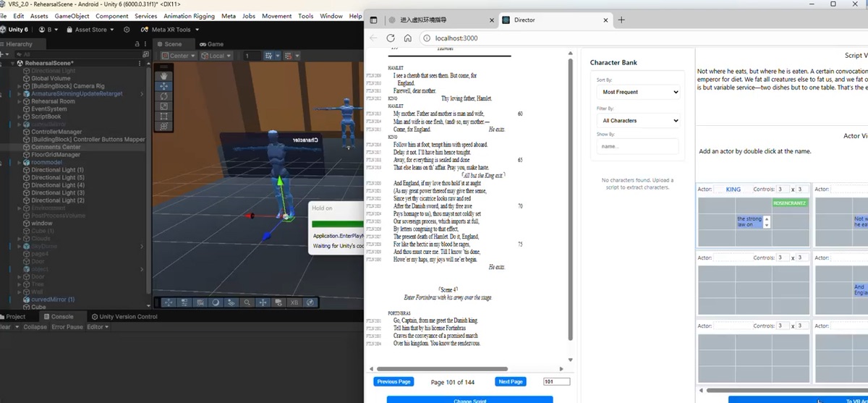Select the Move tool in Scene toolbar
The image size is (868, 403).
(x=164, y=86)
